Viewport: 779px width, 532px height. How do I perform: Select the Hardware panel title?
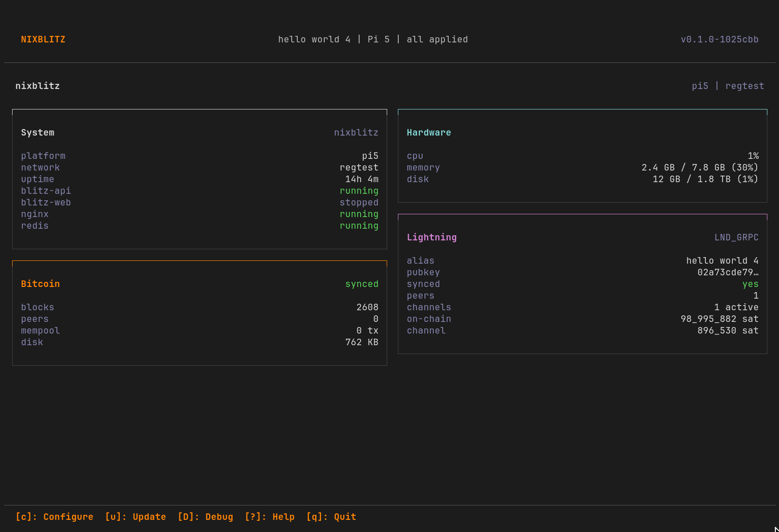click(429, 133)
